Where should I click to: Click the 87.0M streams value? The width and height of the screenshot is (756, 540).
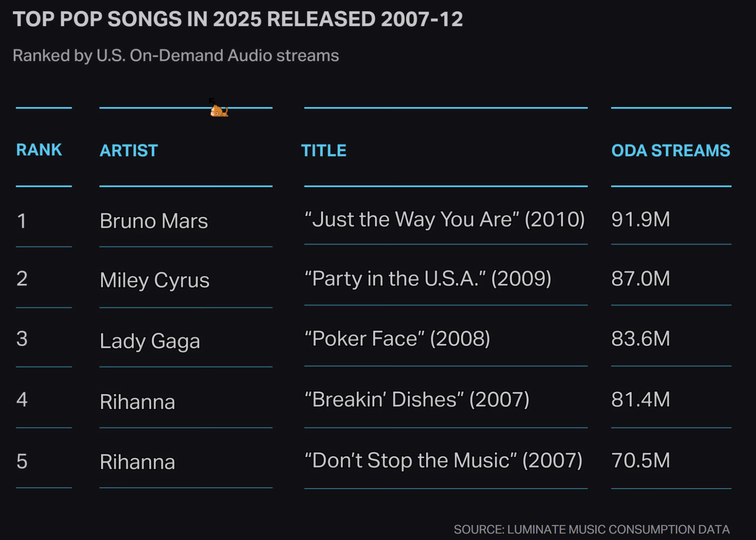click(641, 279)
